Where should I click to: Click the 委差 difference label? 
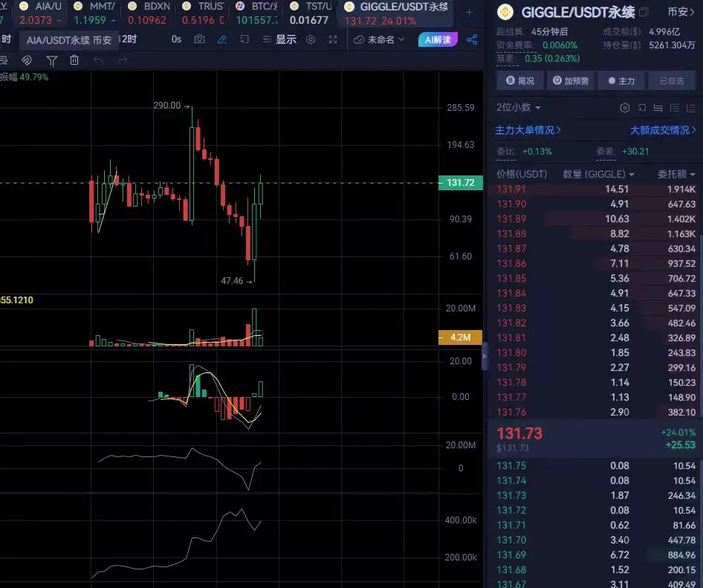(x=606, y=152)
